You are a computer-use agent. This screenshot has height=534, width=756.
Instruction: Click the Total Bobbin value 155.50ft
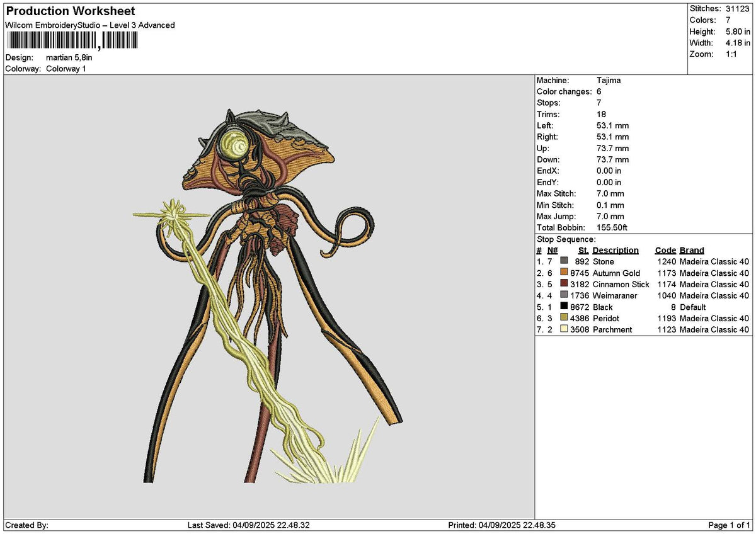pyautogui.click(x=612, y=228)
